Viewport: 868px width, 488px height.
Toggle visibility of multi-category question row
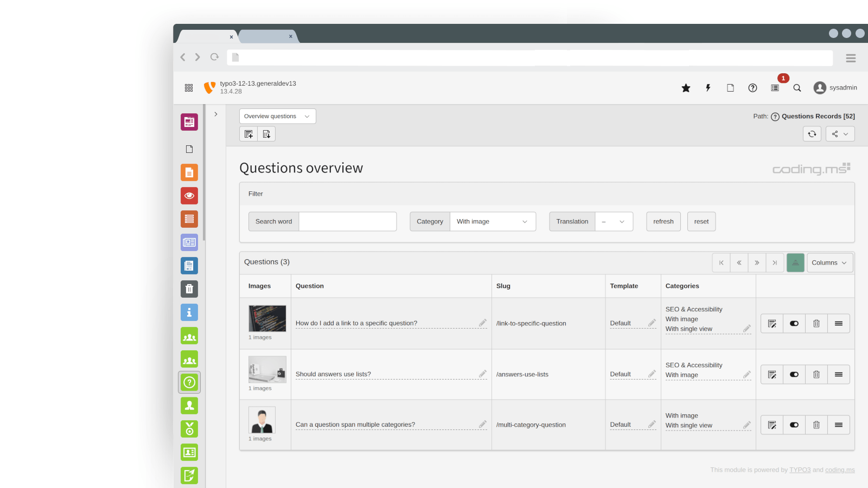click(x=794, y=425)
